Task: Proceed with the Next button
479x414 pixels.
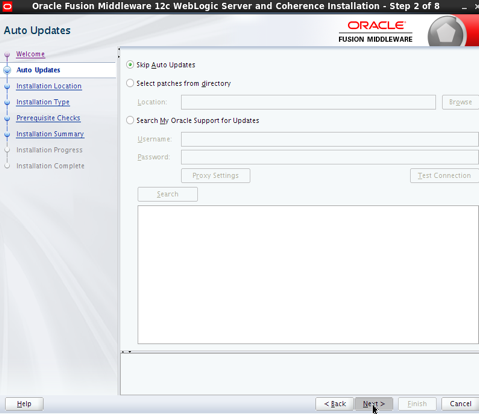Action: [x=374, y=404]
